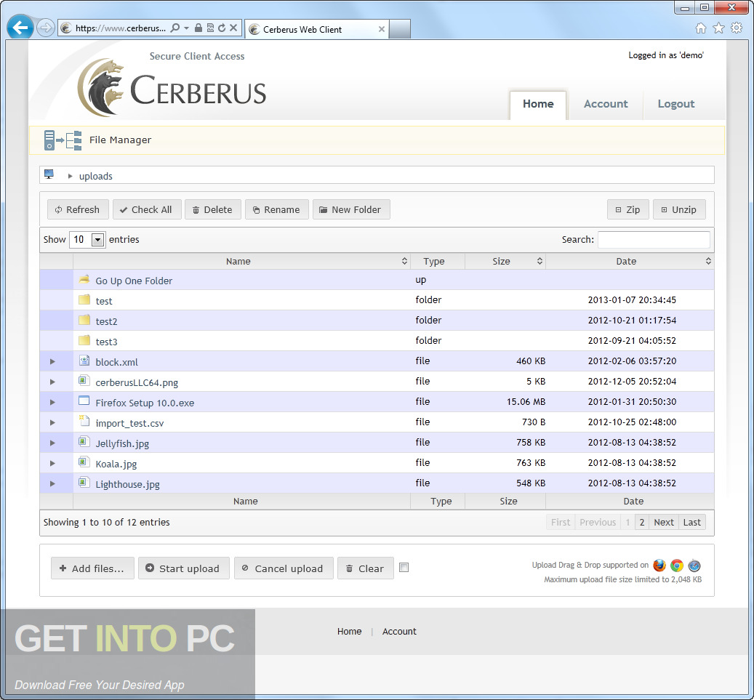The image size is (754, 700).
Task: Open browser favorites star icon
Action: point(719,28)
